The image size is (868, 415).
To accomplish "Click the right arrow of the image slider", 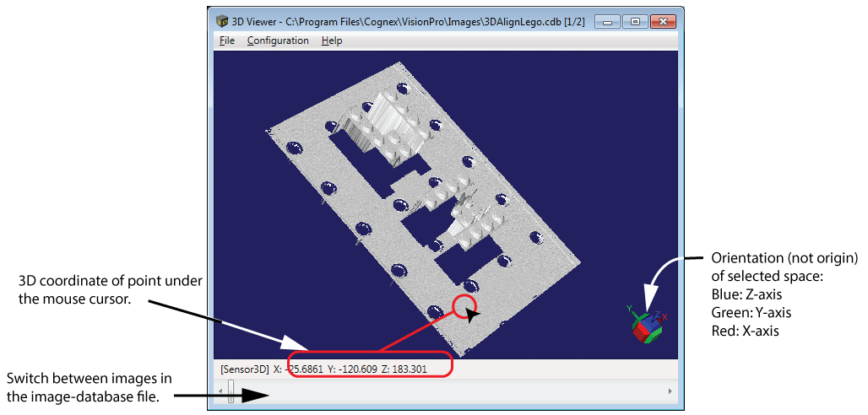I will coord(670,391).
